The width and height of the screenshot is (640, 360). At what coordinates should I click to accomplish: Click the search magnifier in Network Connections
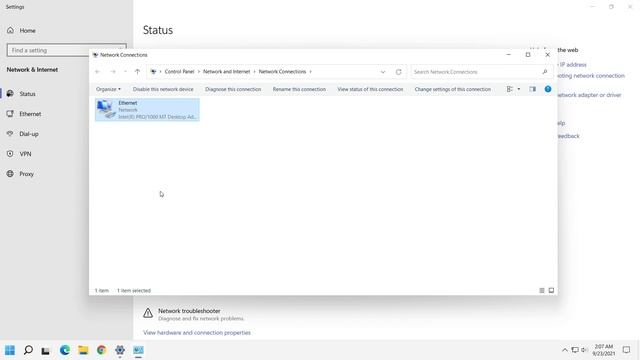tap(544, 72)
